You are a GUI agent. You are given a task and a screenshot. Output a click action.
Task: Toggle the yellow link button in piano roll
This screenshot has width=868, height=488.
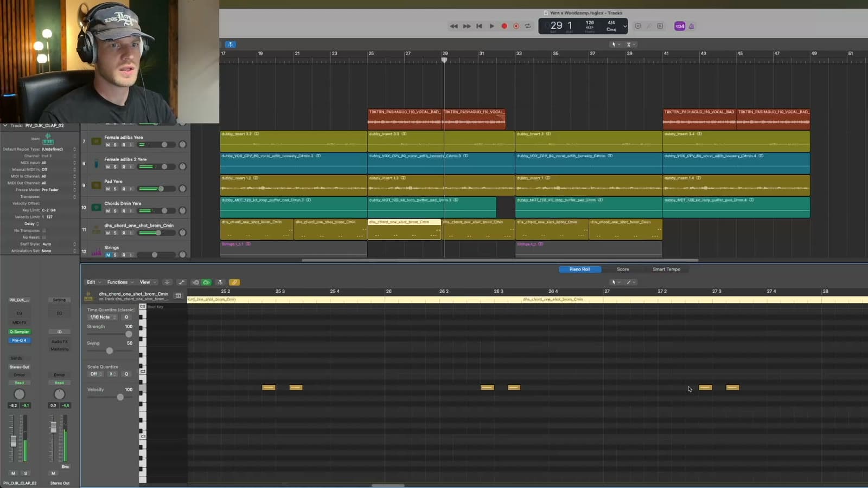point(234,282)
